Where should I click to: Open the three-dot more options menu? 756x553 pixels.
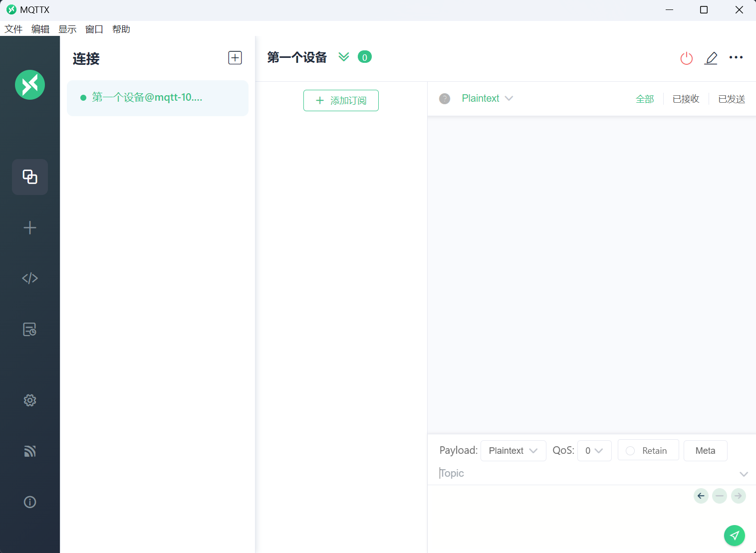pyautogui.click(x=736, y=58)
